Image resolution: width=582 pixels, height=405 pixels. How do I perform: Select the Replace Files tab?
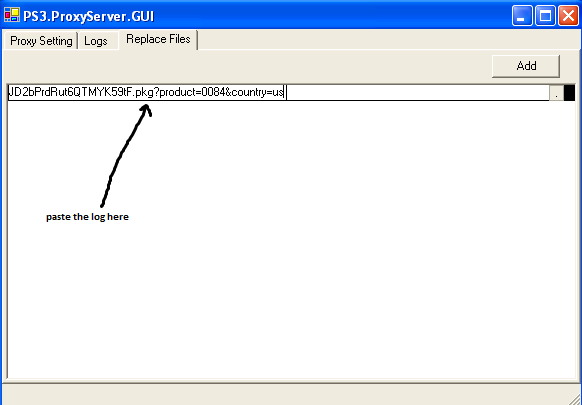click(158, 39)
